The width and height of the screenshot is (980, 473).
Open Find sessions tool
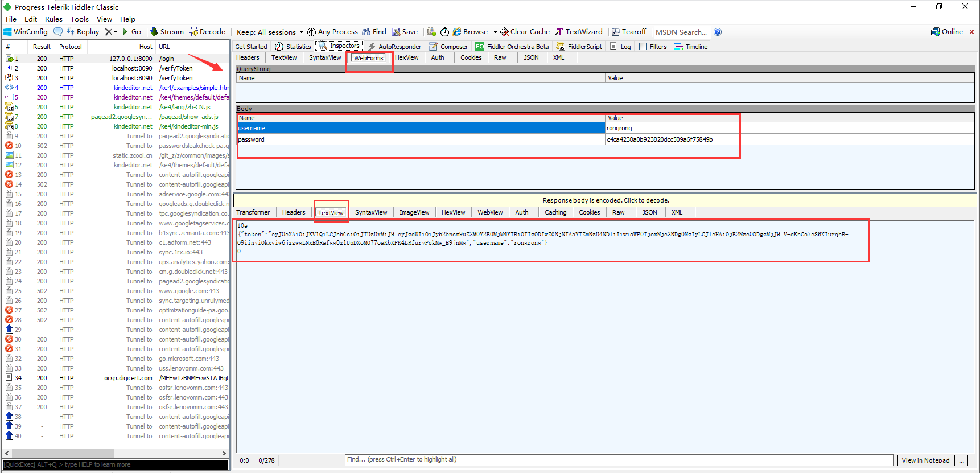coord(374,32)
